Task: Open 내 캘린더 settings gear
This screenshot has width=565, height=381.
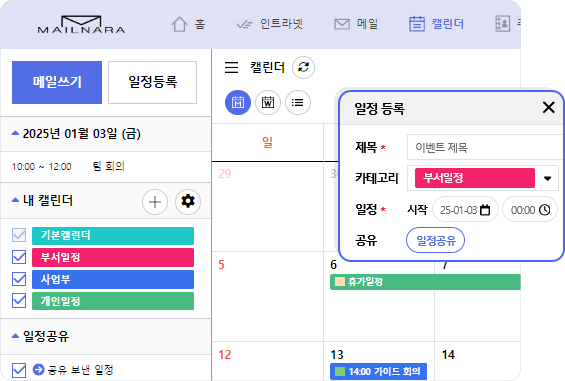Action: pyautogui.click(x=188, y=201)
